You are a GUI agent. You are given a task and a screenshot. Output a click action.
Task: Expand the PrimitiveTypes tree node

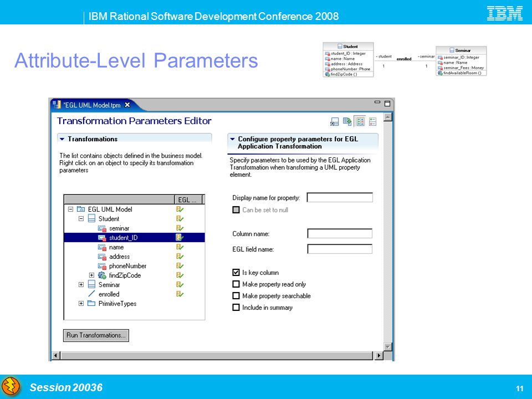[x=81, y=303]
